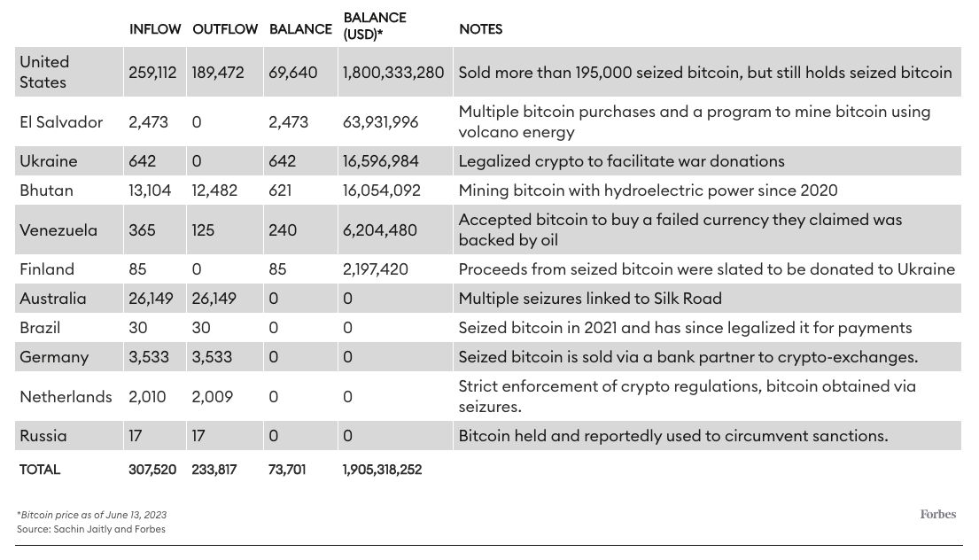Screen dimensions: 979x560
Task: Click Germany's note about bank partner
Action: tap(688, 357)
